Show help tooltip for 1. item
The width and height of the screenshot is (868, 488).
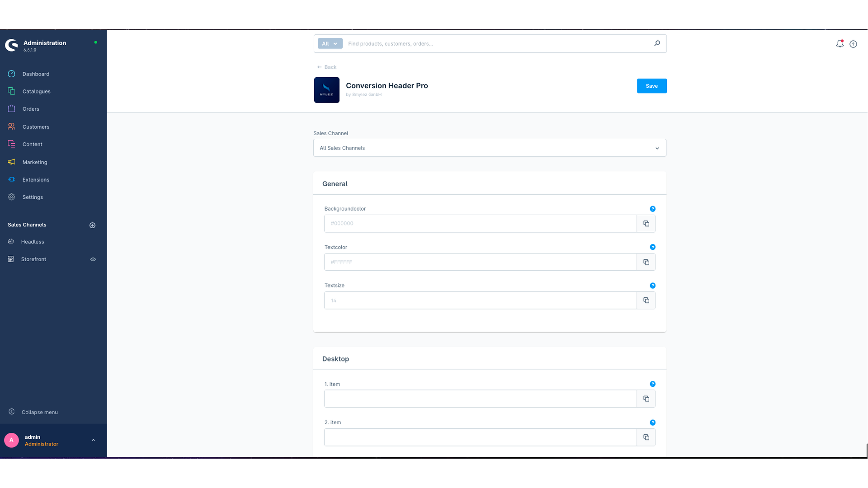[x=652, y=384]
